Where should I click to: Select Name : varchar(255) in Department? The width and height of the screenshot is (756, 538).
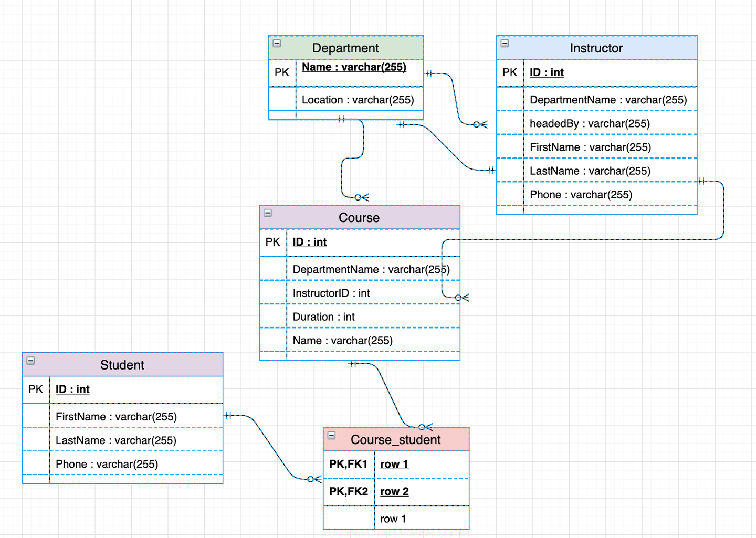[x=354, y=67]
